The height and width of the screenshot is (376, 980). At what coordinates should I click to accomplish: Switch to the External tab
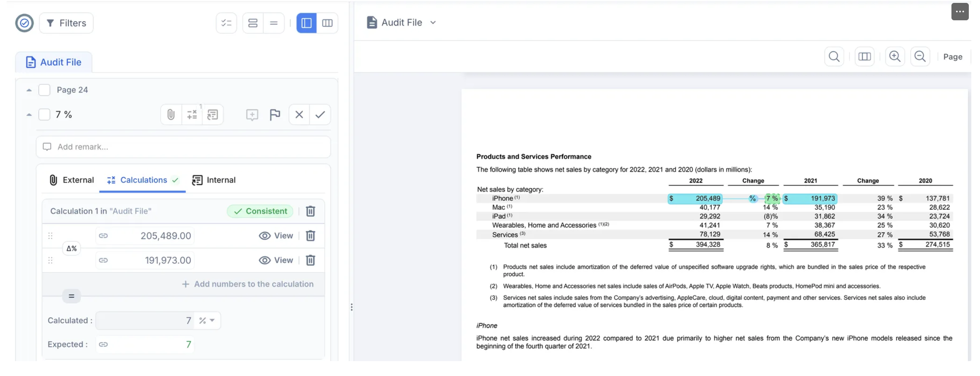coord(72,180)
